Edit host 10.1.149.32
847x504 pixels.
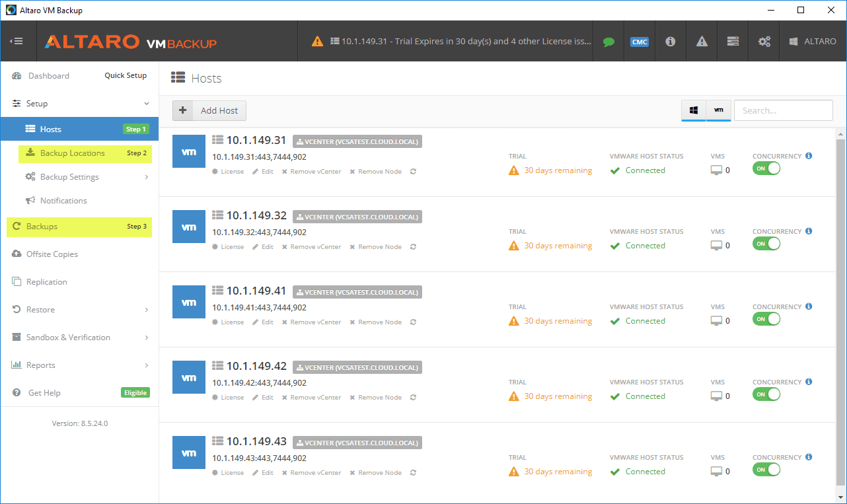[x=263, y=247]
